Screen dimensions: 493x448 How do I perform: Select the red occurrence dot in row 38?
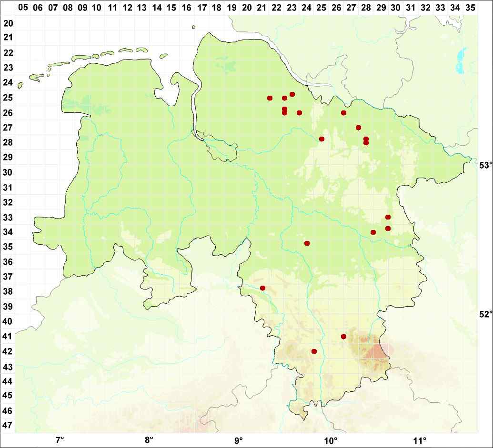263,288
